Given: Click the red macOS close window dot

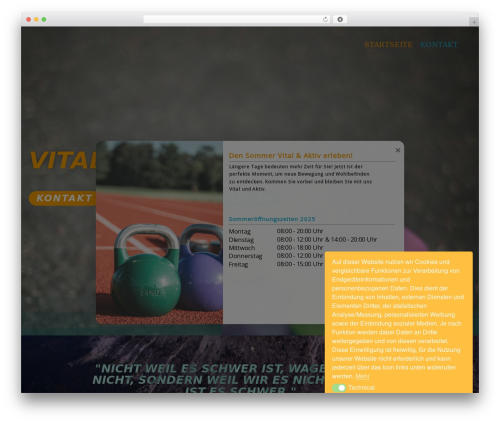Looking at the screenshot, I should click(x=29, y=20).
